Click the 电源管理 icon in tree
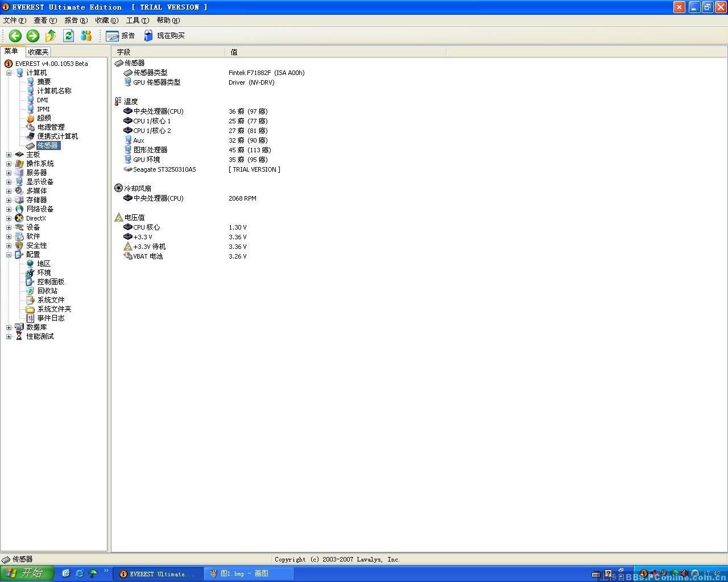The width and height of the screenshot is (728, 582). click(x=30, y=127)
